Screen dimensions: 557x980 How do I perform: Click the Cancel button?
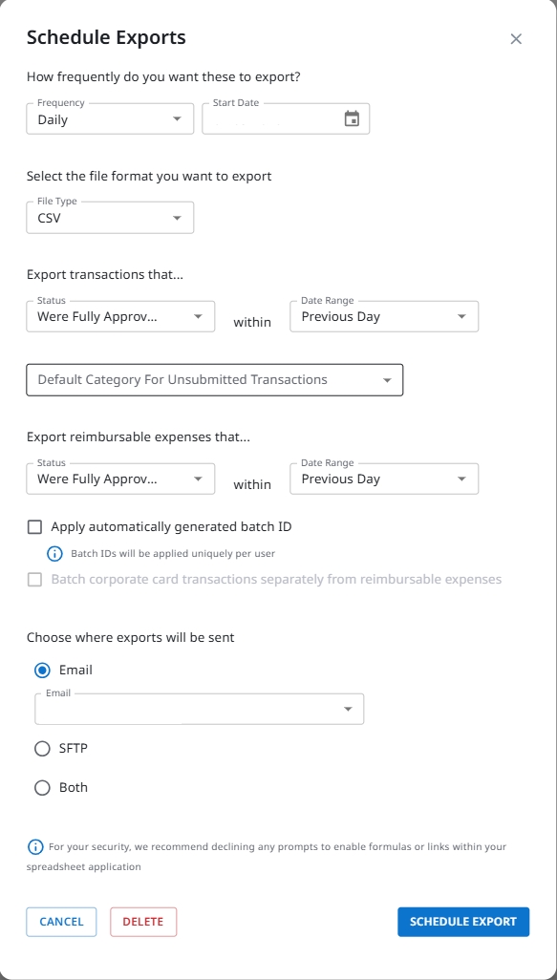[61, 922]
